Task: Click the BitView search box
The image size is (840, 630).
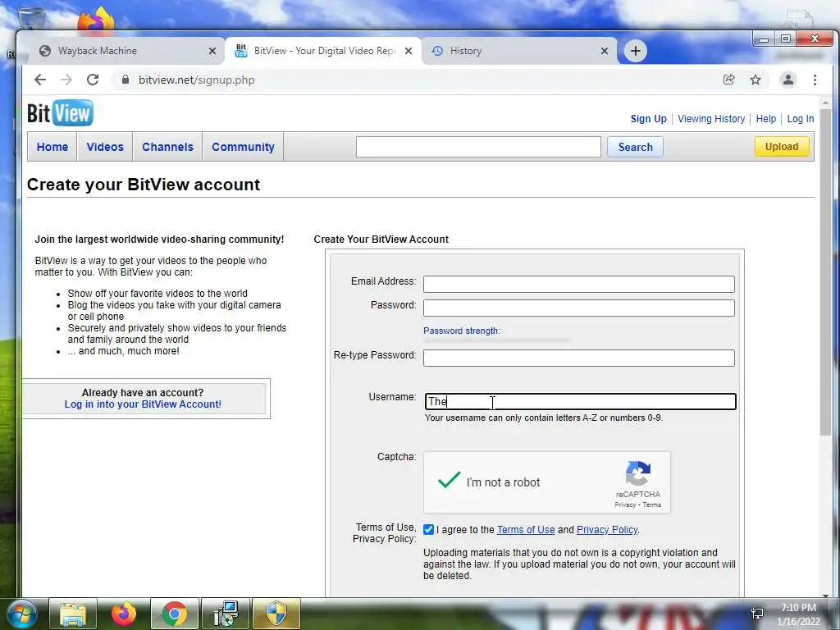Action: 478,147
